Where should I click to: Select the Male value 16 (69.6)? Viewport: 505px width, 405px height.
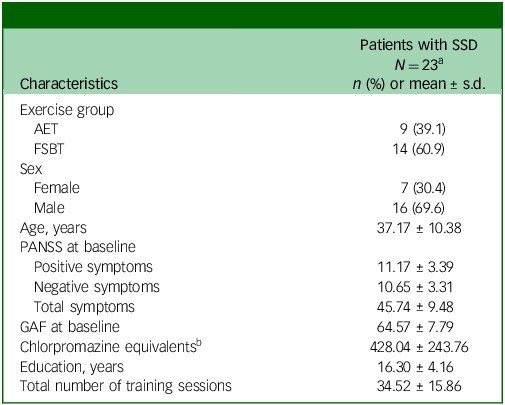(419, 208)
